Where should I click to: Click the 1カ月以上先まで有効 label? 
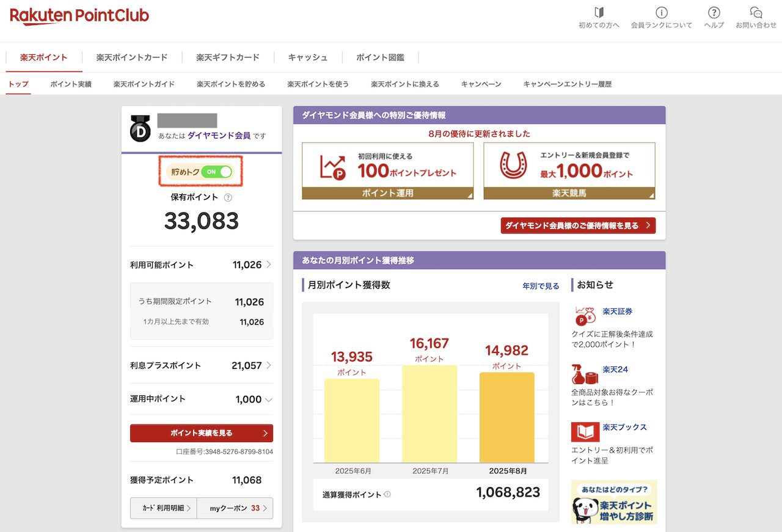pos(176,322)
